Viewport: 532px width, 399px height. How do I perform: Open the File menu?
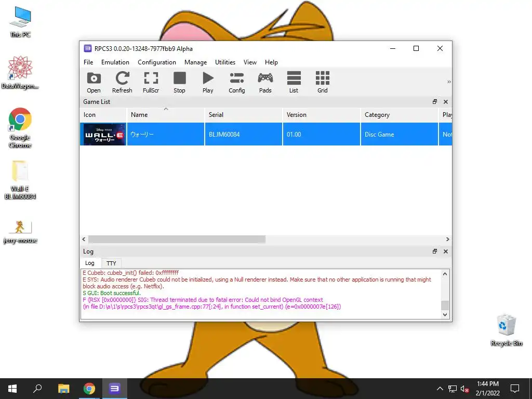point(88,62)
